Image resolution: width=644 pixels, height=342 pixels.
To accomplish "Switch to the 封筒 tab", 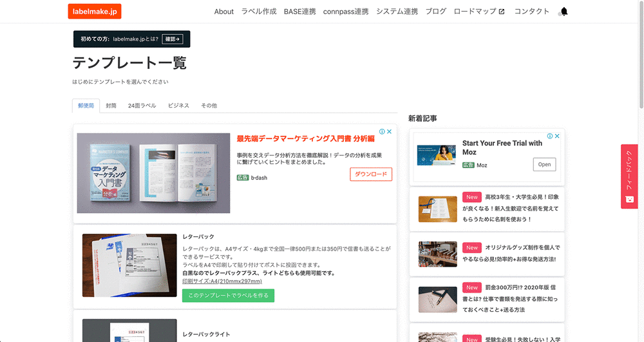I will tap(111, 106).
